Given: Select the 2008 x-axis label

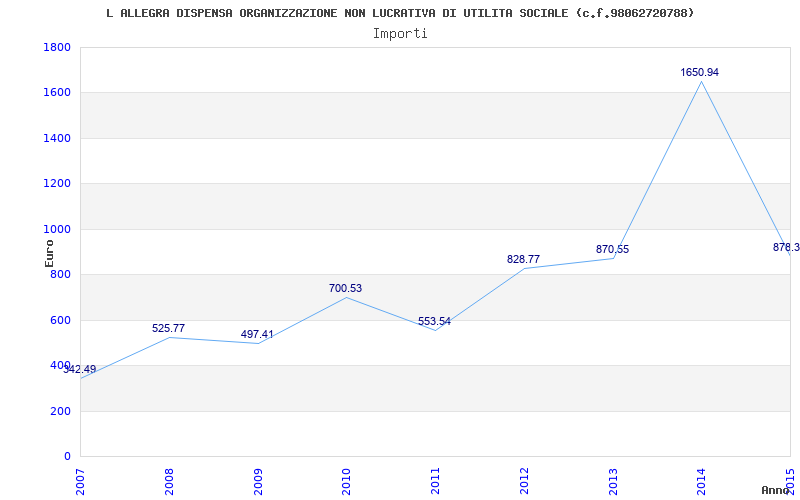Looking at the screenshot, I should [169, 482].
